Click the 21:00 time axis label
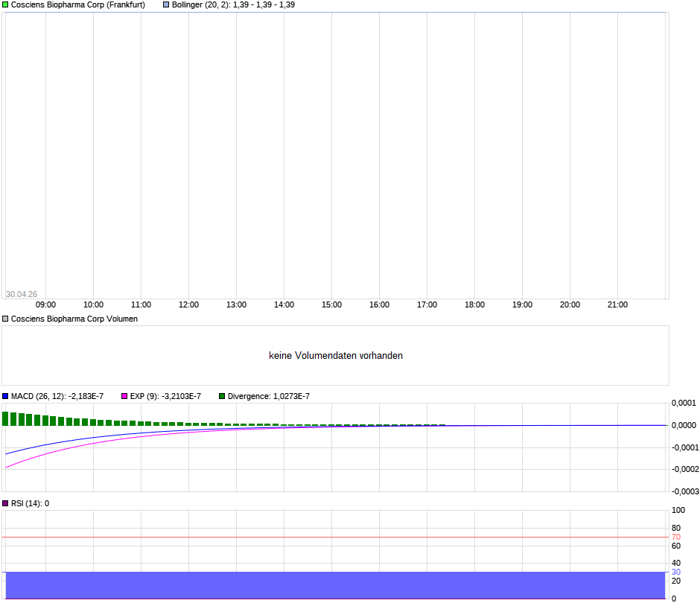The image size is (700, 606). (617, 304)
